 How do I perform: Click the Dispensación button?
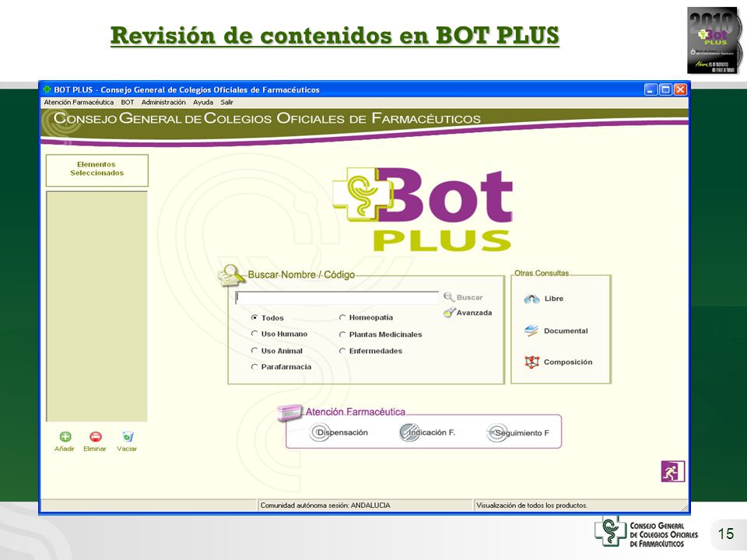pyautogui.click(x=339, y=432)
